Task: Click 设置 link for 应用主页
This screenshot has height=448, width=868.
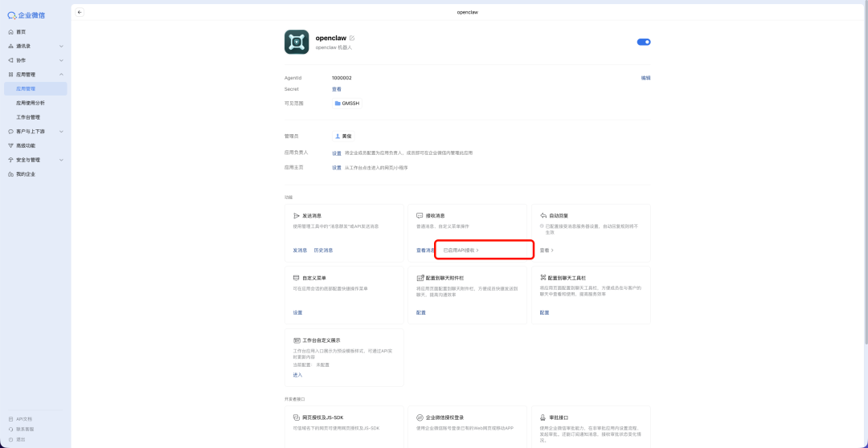Action: (337, 167)
